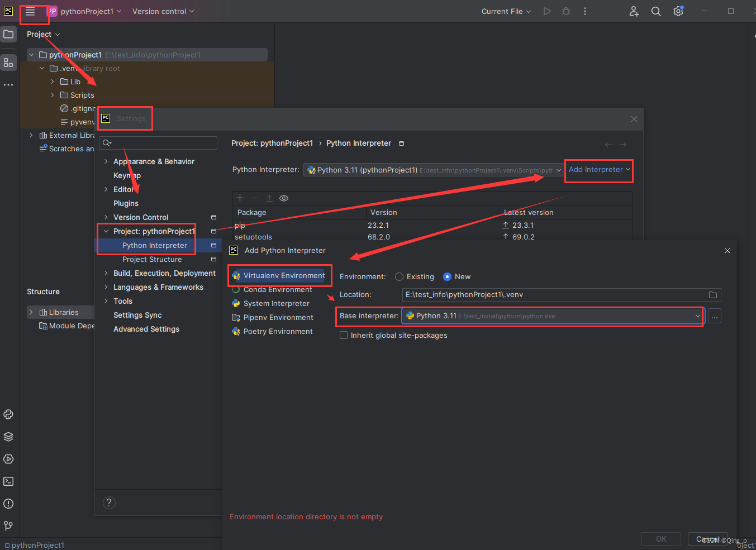
Task: Open the Git version control tool window
Action: click(x=8, y=526)
